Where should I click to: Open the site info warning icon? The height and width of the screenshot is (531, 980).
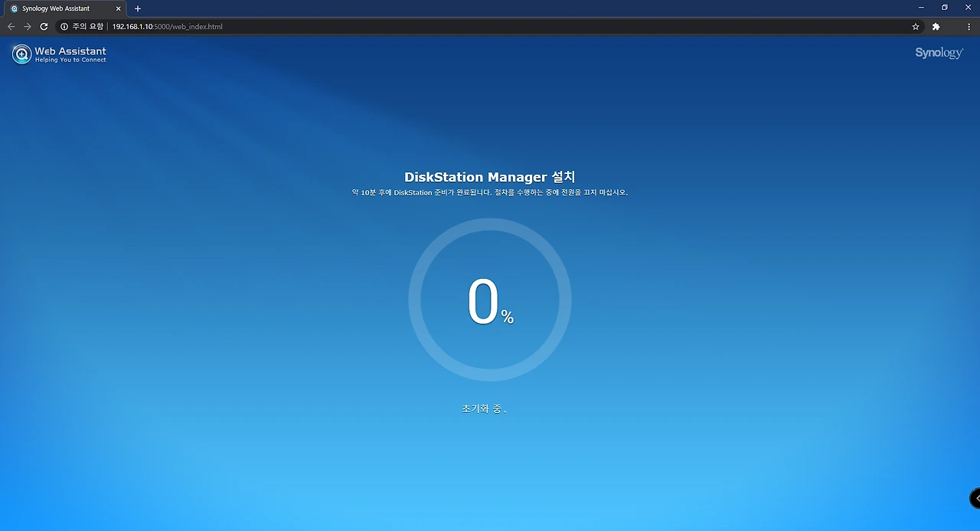(64, 27)
